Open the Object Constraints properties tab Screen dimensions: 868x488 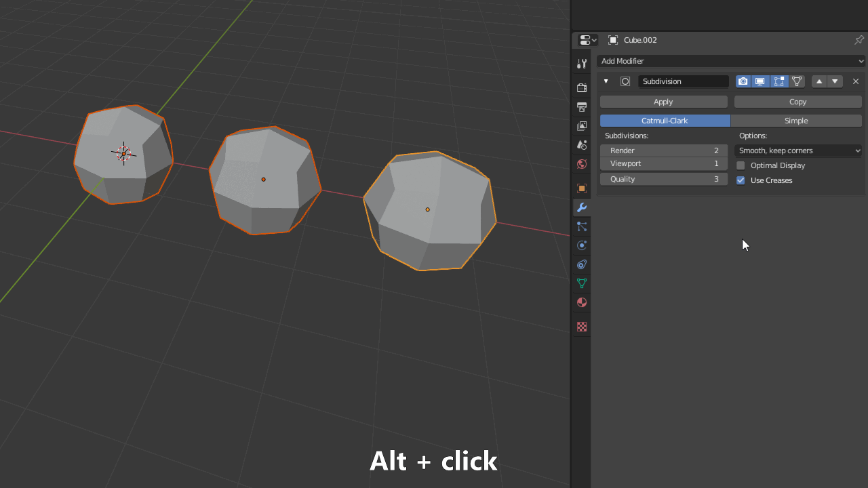582,264
